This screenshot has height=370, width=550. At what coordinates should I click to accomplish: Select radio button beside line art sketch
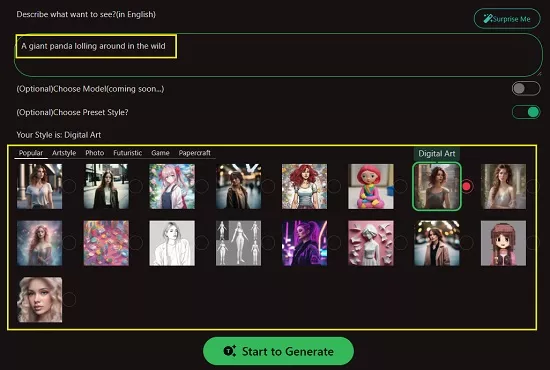tap(202, 243)
